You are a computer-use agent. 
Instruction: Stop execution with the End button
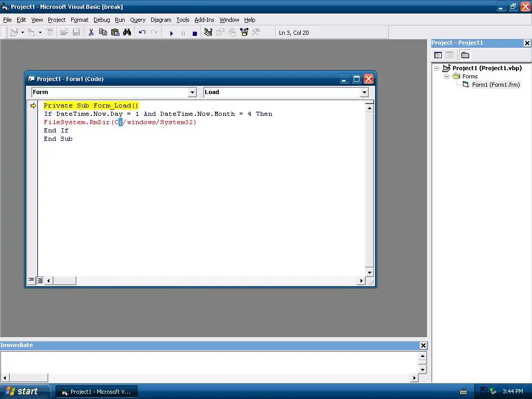(x=195, y=33)
